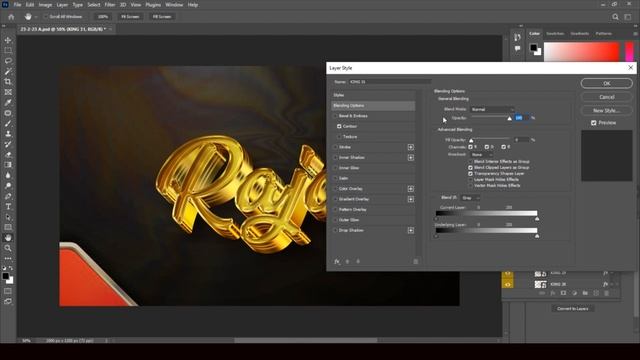The image size is (640, 360).
Task: Open the Edit Toolbar three-dots icon
Action: 8,258
